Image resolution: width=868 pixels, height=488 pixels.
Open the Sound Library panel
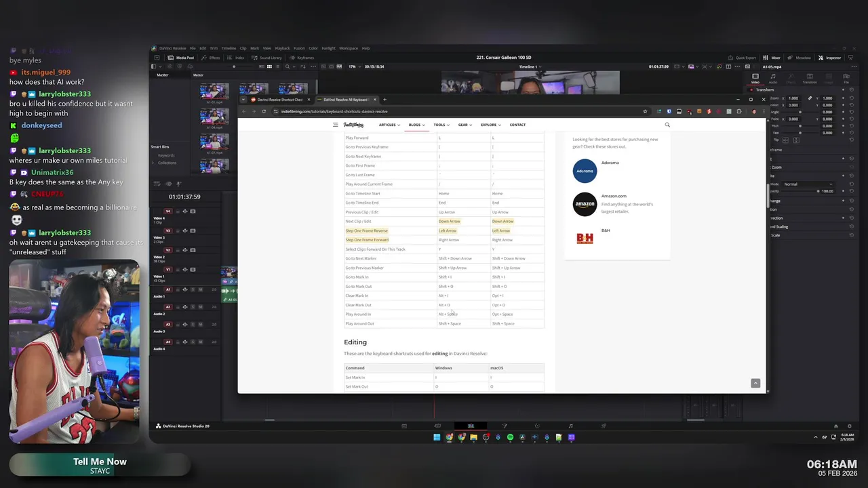[267, 58]
